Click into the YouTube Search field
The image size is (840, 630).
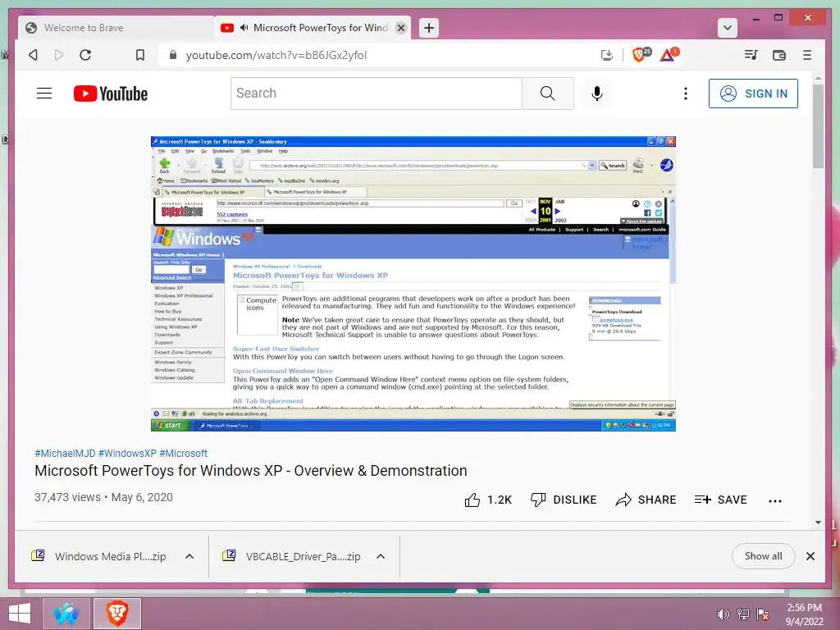(x=376, y=94)
